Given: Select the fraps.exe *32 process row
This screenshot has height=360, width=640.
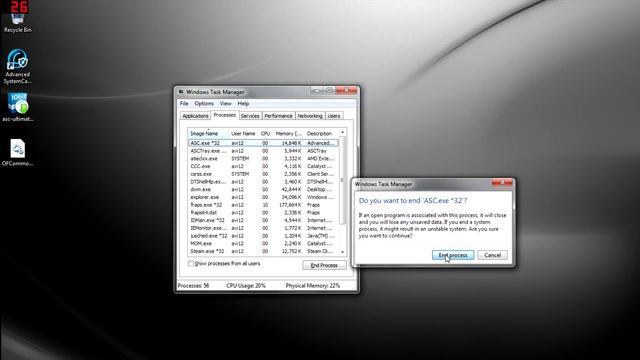Looking at the screenshot, I should click(x=263, y=205).
